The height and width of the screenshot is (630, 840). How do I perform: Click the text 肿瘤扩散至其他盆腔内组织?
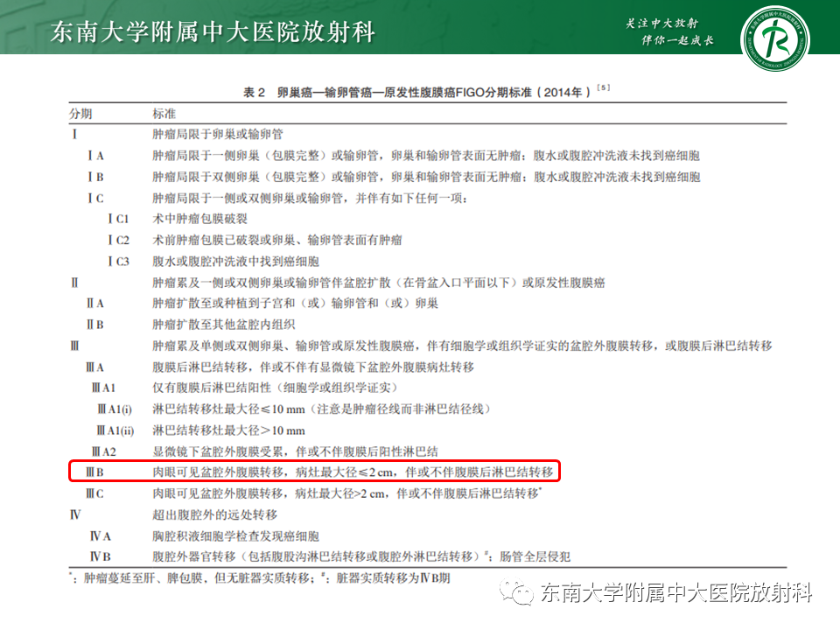[223, 325]
